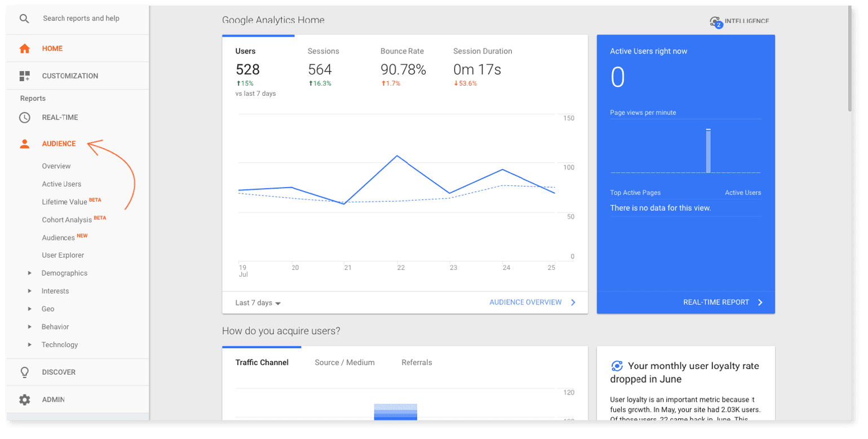Open the Admin gear icon
This screenshot has width=868, height=439.
coord(25,400)
